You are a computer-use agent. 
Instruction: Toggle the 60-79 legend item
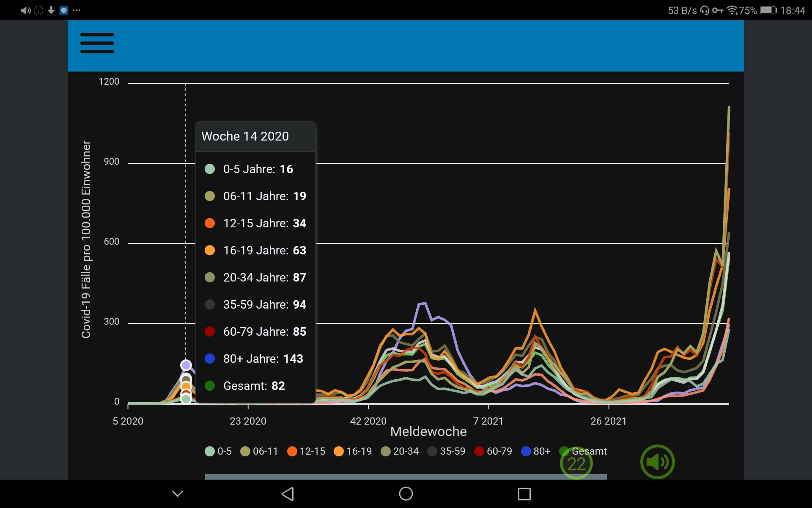coord(493,451)
